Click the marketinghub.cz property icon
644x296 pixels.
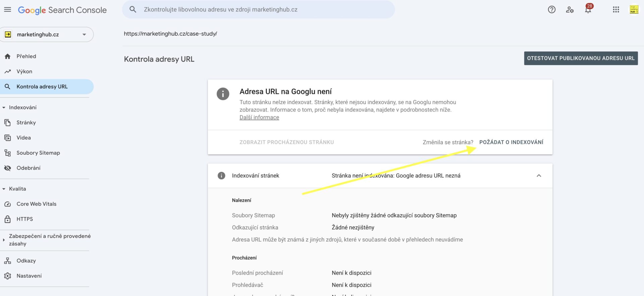click(x=8, y=34)
